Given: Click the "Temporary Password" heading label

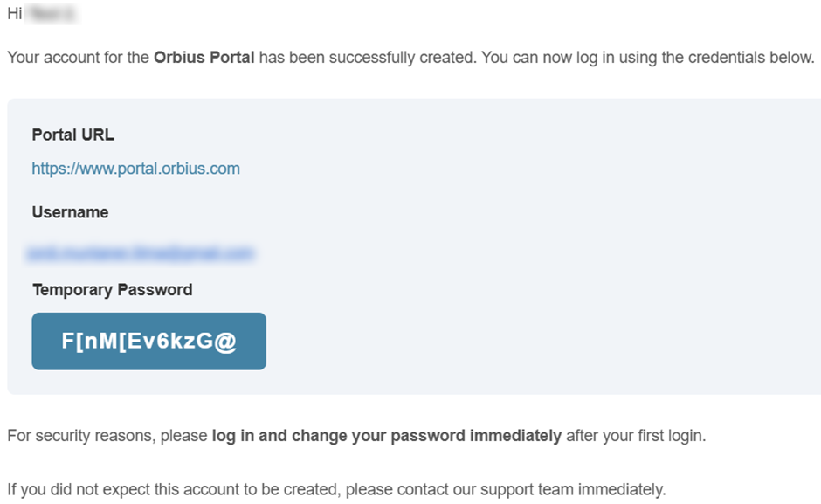Looking at the screenshot, I should tap(112, 289).
